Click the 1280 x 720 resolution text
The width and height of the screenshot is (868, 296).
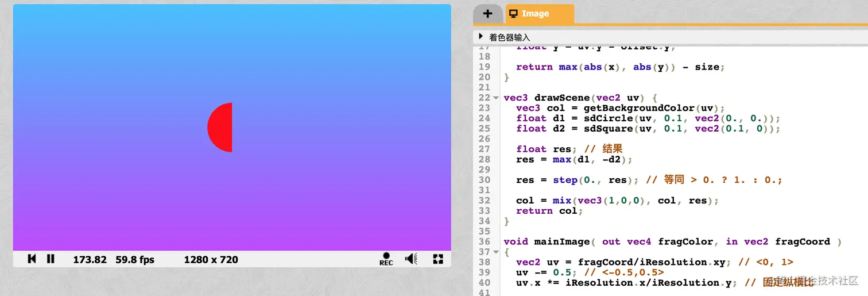point(211,260)
